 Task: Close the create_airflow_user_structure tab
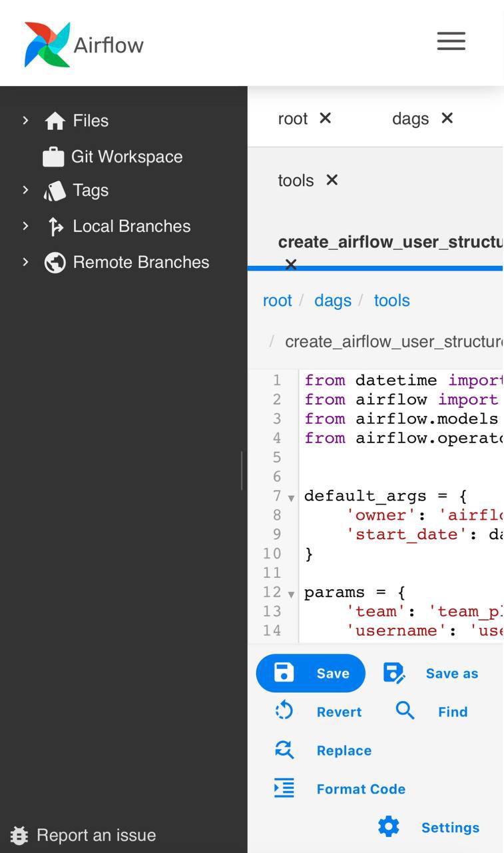click(291, 264)
